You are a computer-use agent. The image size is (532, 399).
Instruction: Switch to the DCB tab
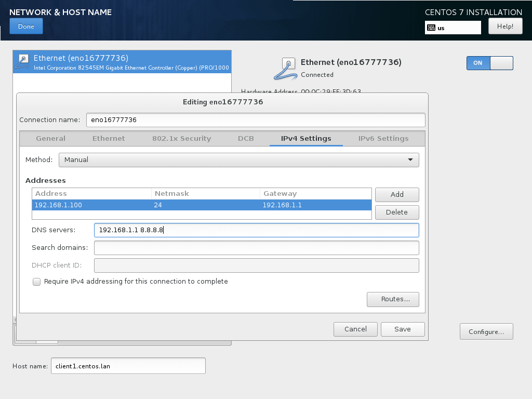coord(246,138)
